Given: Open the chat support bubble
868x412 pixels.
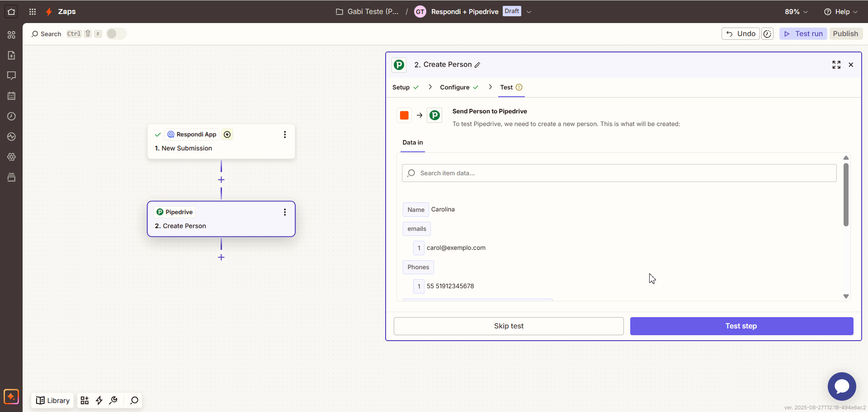Looking at the screenshot, I should click(842, 386).
